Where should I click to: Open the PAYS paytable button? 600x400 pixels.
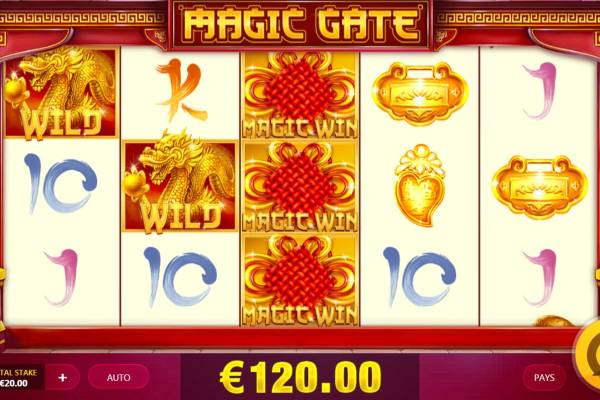pyautogui.click(x=544, y=377)
